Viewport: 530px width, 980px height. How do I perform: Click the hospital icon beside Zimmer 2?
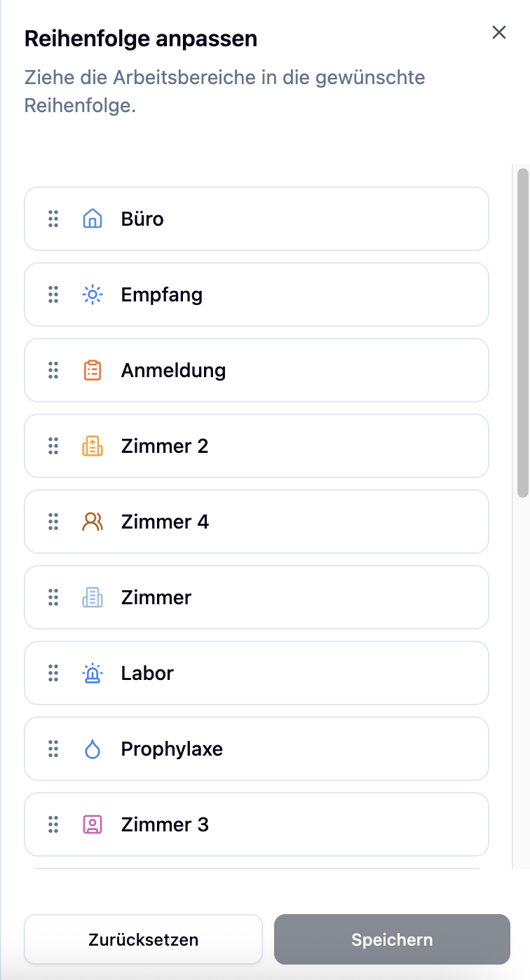pyautogui.click(x=93, y=446)
